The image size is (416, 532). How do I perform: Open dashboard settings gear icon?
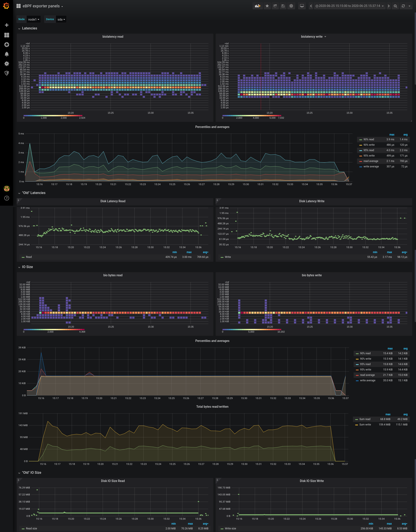291,6
